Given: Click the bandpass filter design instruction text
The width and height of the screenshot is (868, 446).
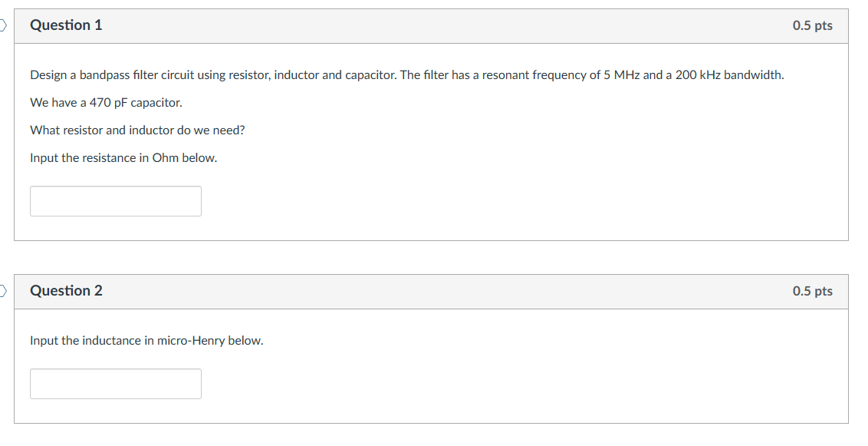Looking at the screenshot, I should (x=406, y=74).
